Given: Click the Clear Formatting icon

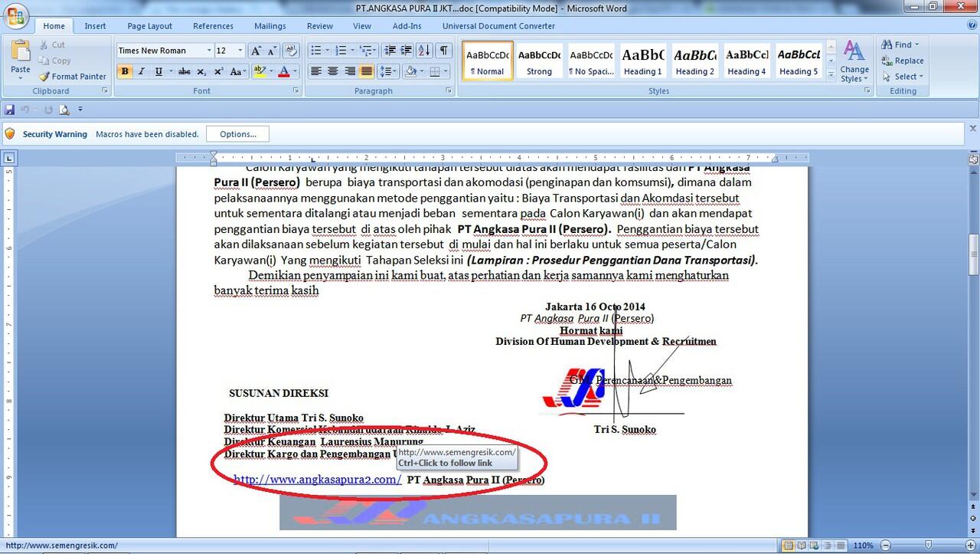Looking at the screenshot, I should (x=291, y=51).
